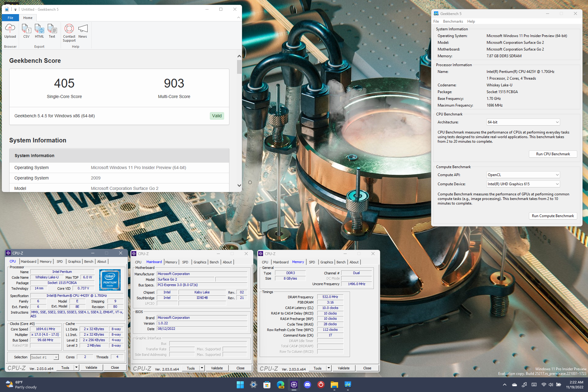
Task: Click Close button in Memory CPU-Z window
Action: coord(367,368)
